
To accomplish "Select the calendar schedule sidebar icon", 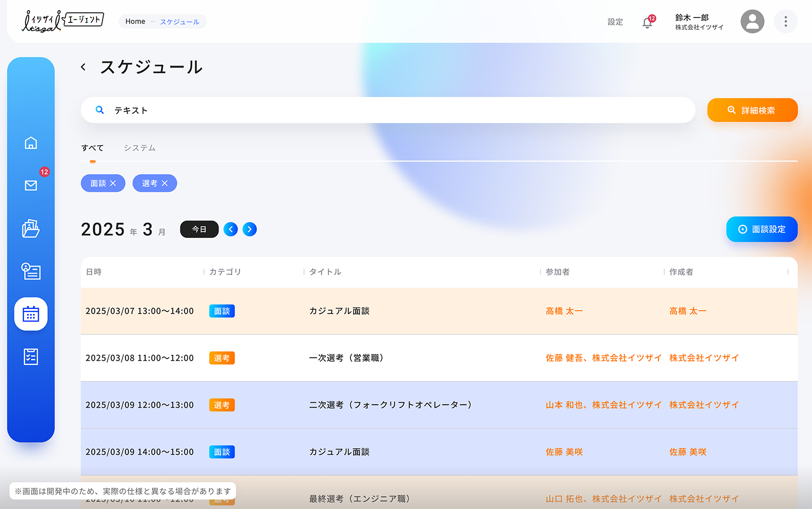I will pos(31,314).
